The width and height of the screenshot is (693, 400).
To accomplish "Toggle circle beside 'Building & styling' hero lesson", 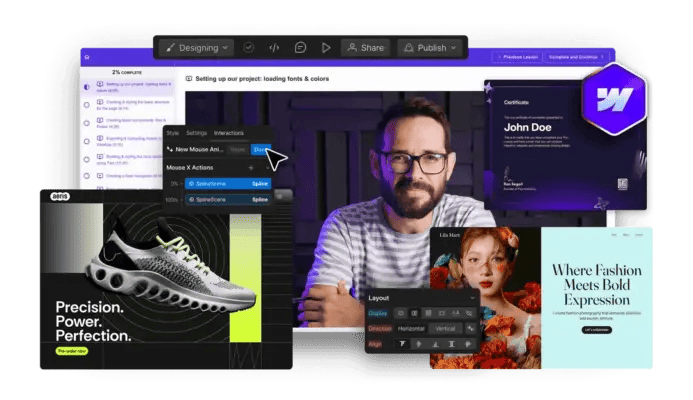I will 87,160.
